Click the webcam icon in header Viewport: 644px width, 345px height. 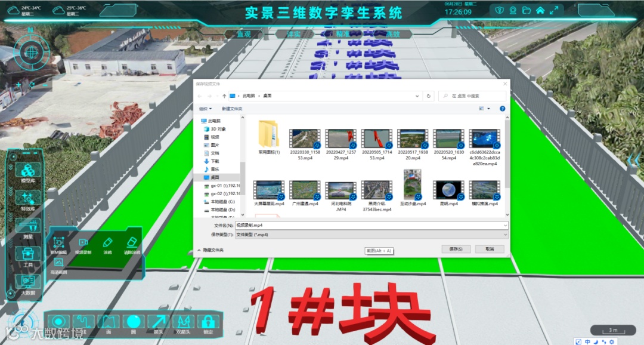point(513,10)
